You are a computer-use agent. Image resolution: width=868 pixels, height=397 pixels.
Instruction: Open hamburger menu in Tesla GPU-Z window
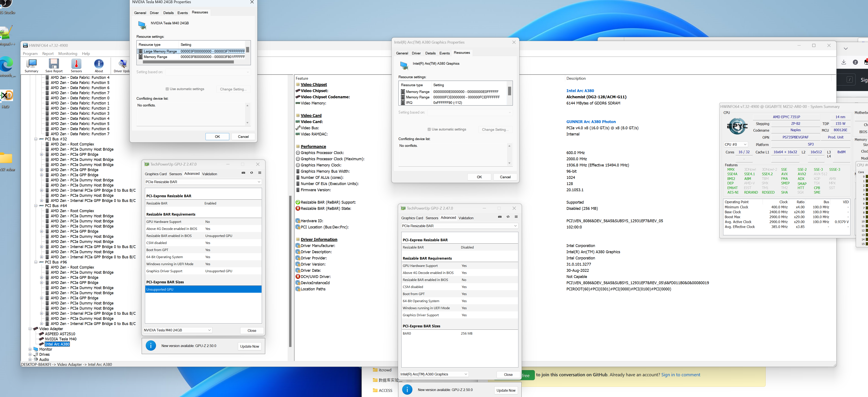coord(260,173)
